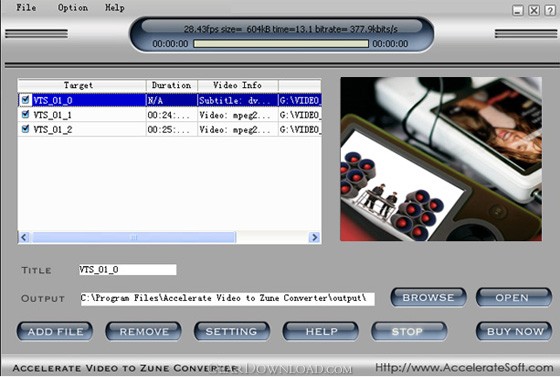Click VTS_01_2's Video: mpeg2 info cell
The height and width of the screenshot is (377, 560).
coord(238,130)
